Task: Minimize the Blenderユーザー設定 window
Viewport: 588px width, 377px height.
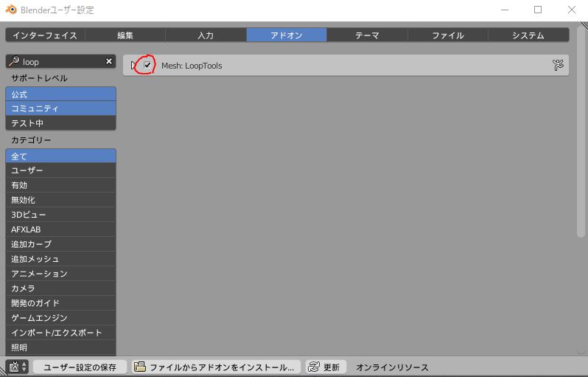Action: pyautogui.click(x=505, y=10)
